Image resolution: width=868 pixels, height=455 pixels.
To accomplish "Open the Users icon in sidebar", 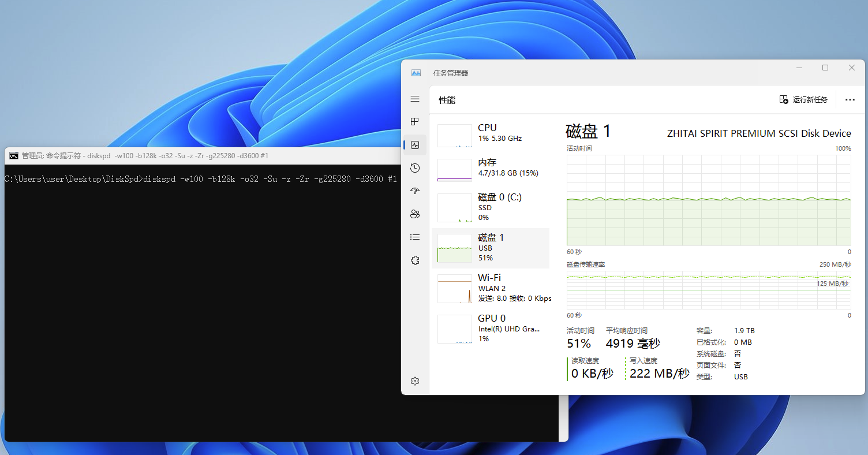I will point(415,214).
